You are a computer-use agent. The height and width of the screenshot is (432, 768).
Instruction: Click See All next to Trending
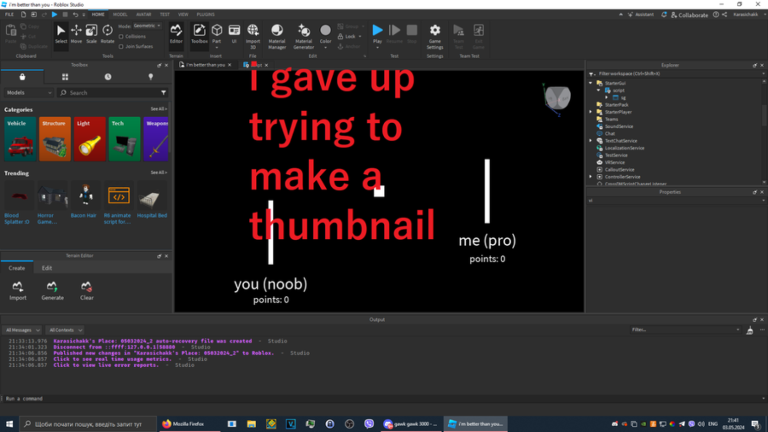pos(158,172)
